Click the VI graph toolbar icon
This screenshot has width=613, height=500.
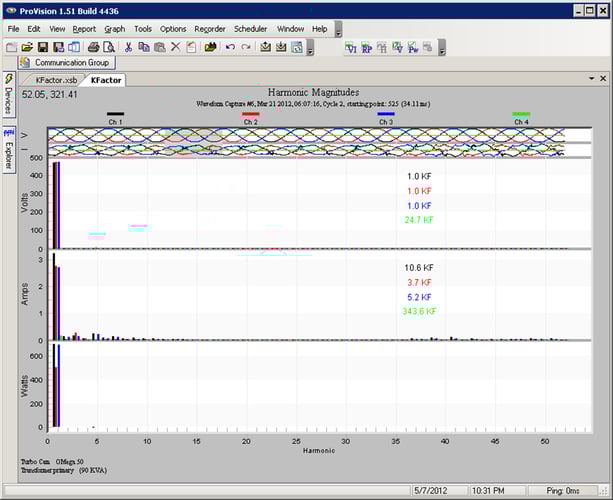point(351,47)
